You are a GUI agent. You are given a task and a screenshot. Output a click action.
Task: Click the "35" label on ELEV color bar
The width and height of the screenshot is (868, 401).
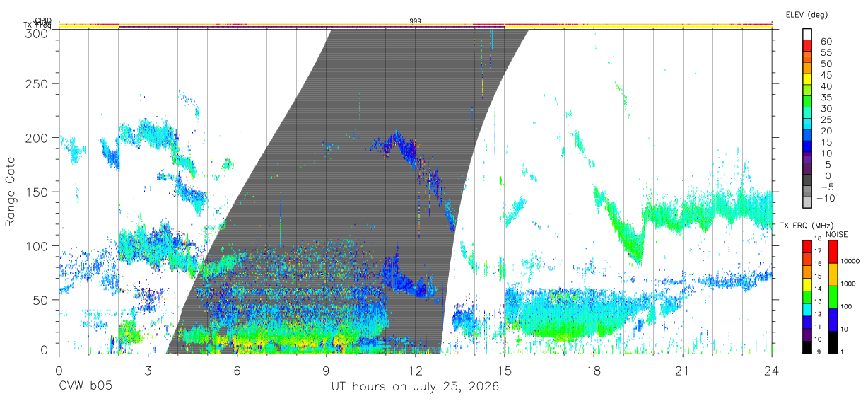(x=826, y=98)
